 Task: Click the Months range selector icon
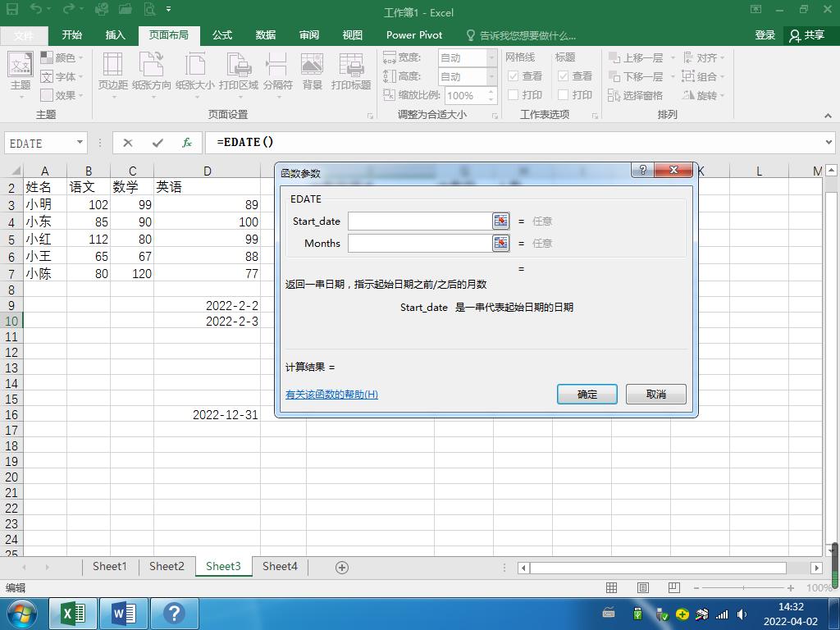click(500, 243)
